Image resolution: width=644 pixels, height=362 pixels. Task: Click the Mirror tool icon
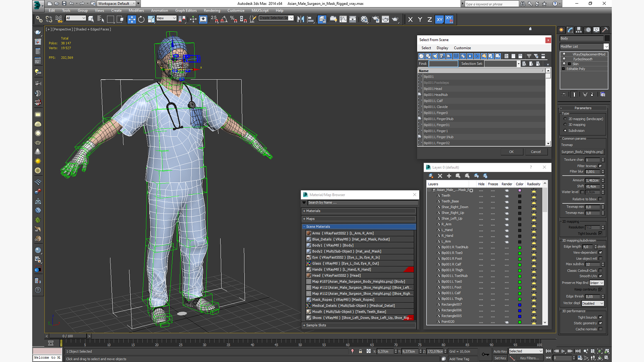(301, 19)
